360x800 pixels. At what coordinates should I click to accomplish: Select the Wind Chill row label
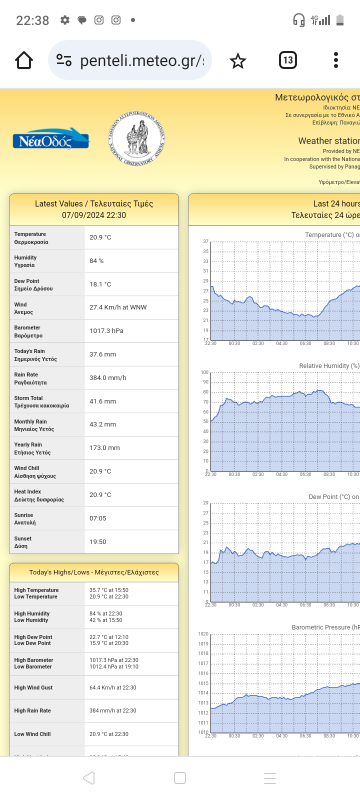(35, 472)
